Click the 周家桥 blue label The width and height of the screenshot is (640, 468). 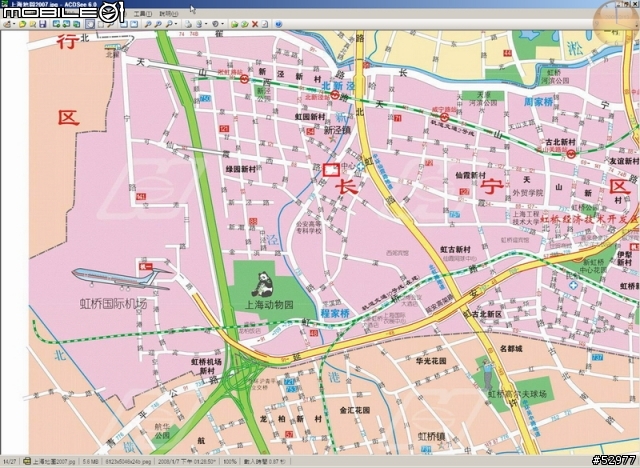538,101
